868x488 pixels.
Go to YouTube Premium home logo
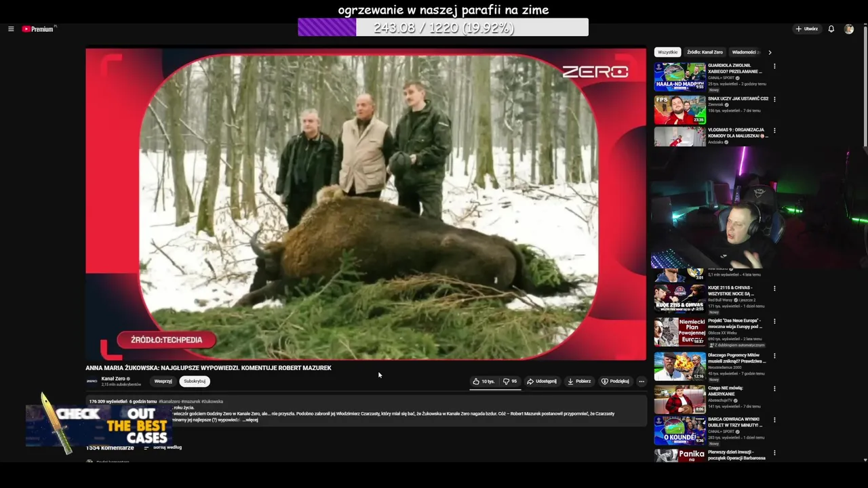pyautogui.click(x=38, y=29)
